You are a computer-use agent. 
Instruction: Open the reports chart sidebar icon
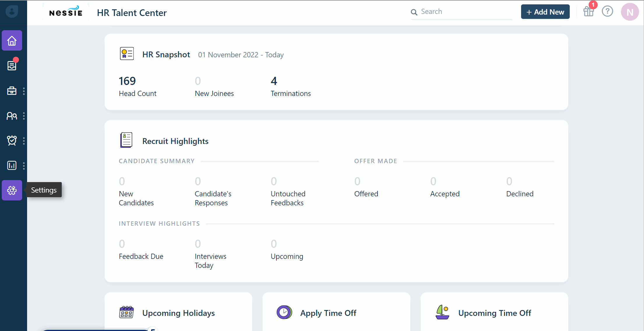click(12, 165)
